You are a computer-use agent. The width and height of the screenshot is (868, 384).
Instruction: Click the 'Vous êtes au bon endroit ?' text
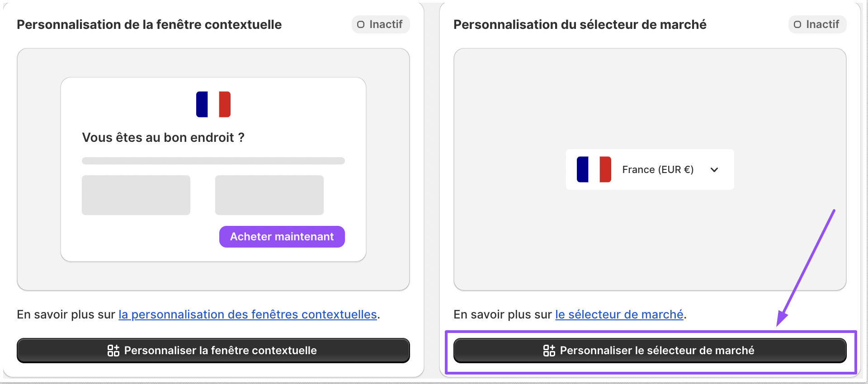point(163,137)
